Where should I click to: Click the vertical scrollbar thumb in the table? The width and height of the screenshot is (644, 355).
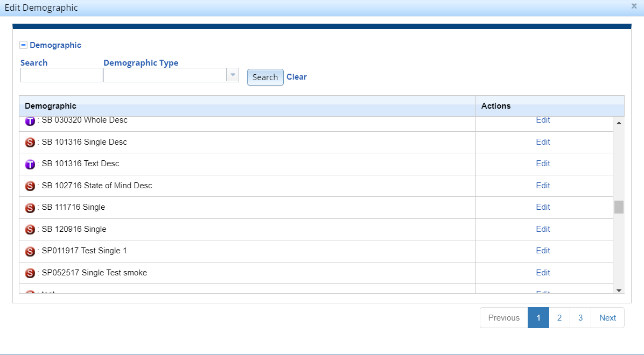619,207
